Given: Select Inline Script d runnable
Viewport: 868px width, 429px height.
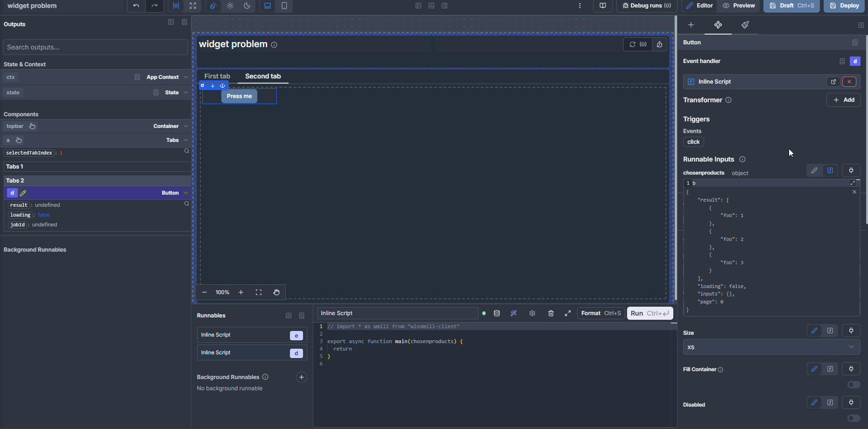Looking at the screenshot, I should [252, 353].
